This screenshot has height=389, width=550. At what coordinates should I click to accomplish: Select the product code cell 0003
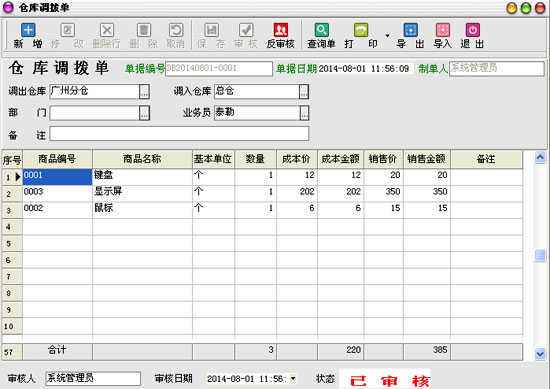tap(57, 193)
